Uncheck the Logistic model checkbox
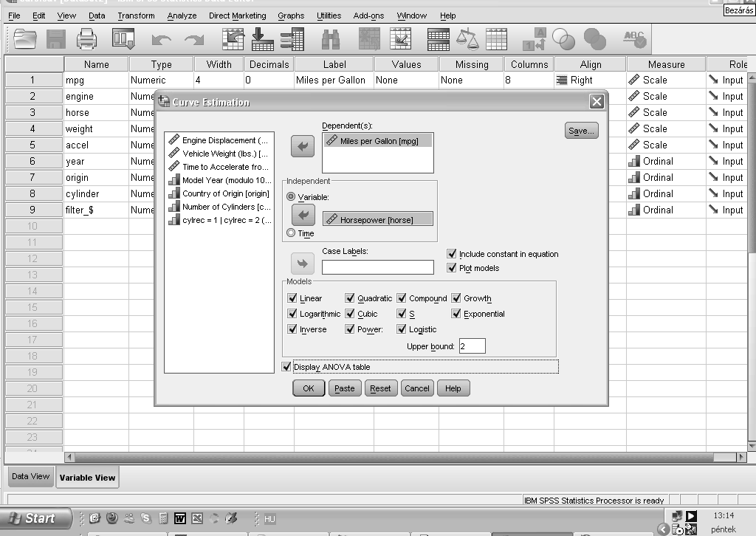The image size is (756, 536). coord(401,329)
